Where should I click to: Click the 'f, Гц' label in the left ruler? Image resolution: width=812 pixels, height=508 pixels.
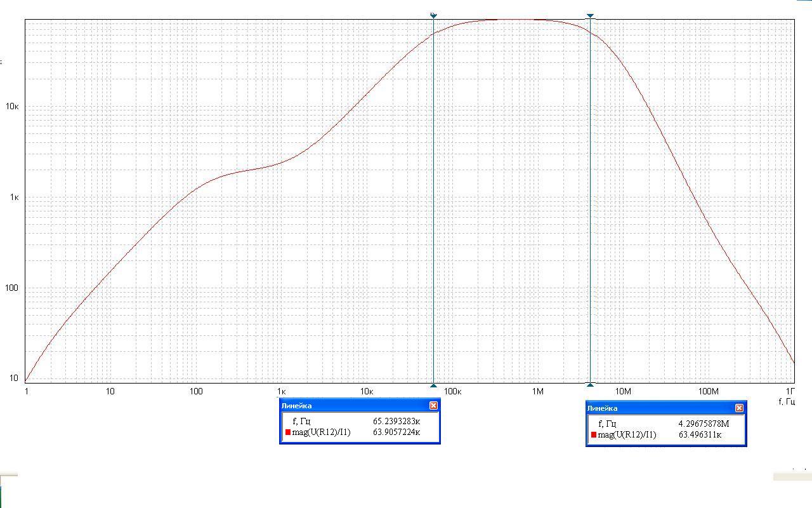click(301, 422)
